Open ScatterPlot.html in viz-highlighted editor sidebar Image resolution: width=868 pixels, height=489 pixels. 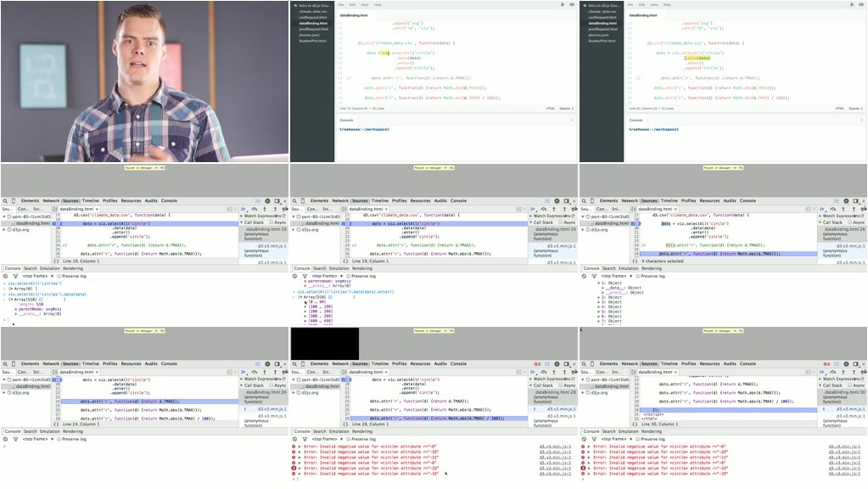313,41
